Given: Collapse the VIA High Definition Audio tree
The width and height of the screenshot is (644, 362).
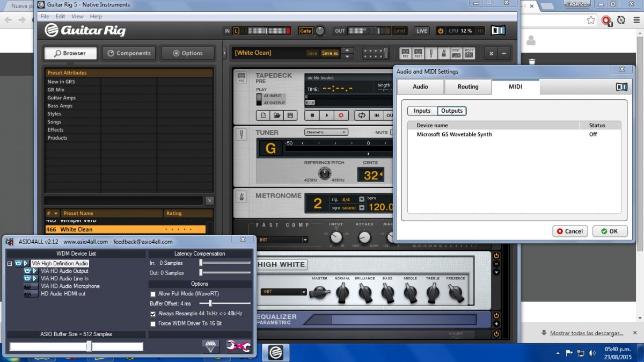Looking at the screenshot, I should pos(10,264).
